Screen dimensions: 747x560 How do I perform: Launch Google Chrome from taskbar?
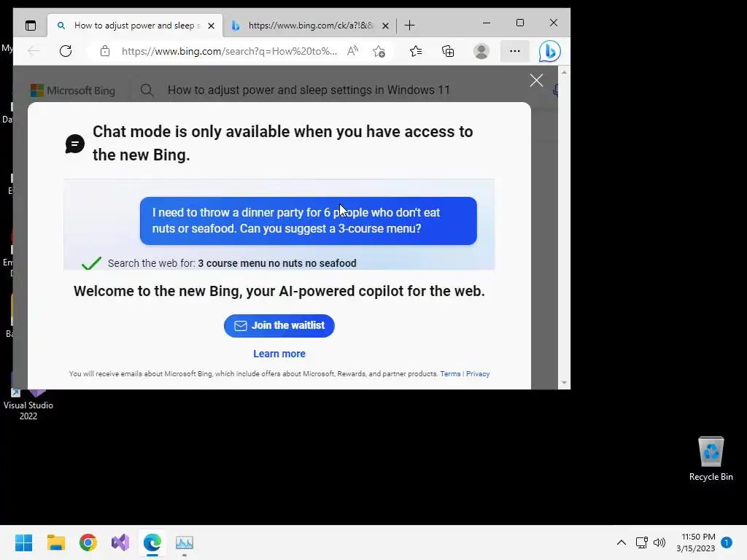88,542
